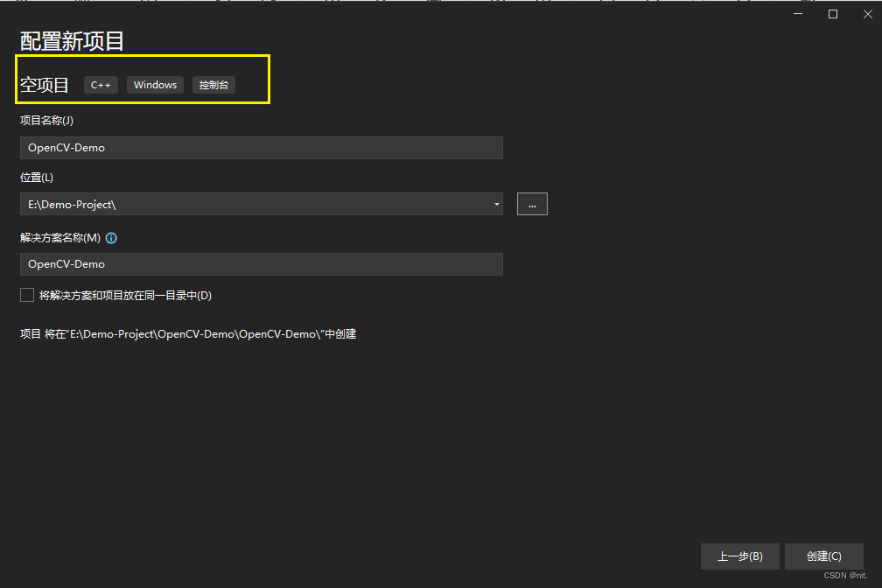This screenshot has height=588, width=882.
Task: Click the C++ tag
Action: (x=101, y=85)
